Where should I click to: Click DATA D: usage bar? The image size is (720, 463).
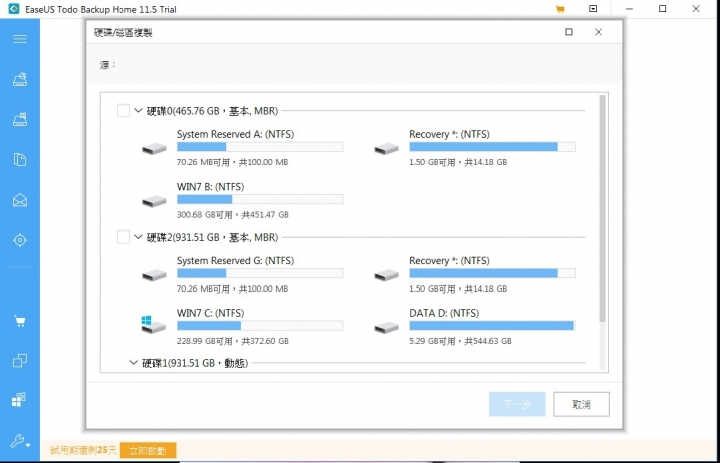pyautogui.click(x=492, y=326)
